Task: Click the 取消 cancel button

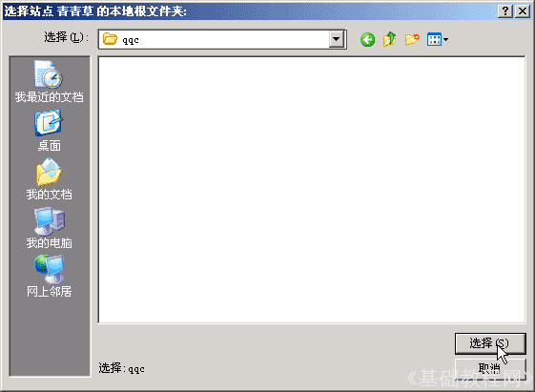Action: pyautogui.click(x=490, y=368)
